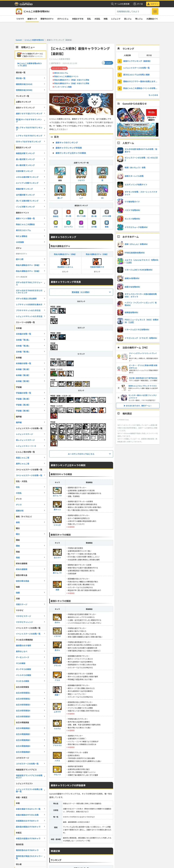Open the ゲームの仕事多数 header link

120,4
